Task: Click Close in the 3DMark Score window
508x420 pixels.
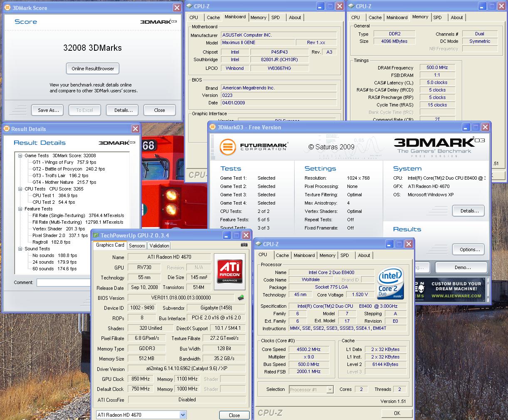Action: click(159, 110)
